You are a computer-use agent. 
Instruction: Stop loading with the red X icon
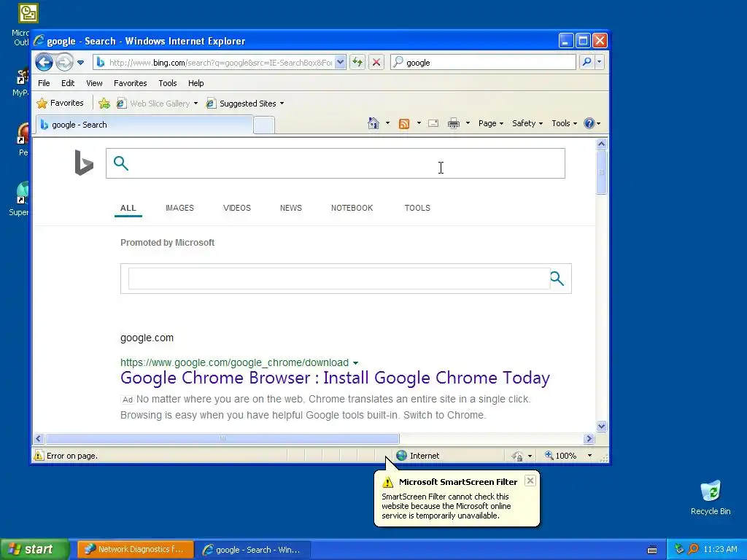[x=376, y=62]
